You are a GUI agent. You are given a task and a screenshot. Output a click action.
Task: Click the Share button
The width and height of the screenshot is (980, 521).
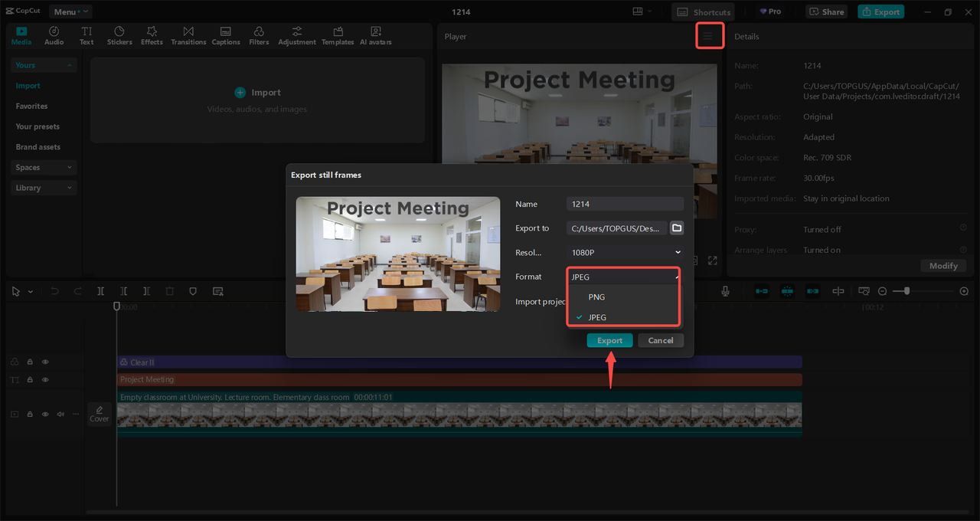tap(825, 11)
